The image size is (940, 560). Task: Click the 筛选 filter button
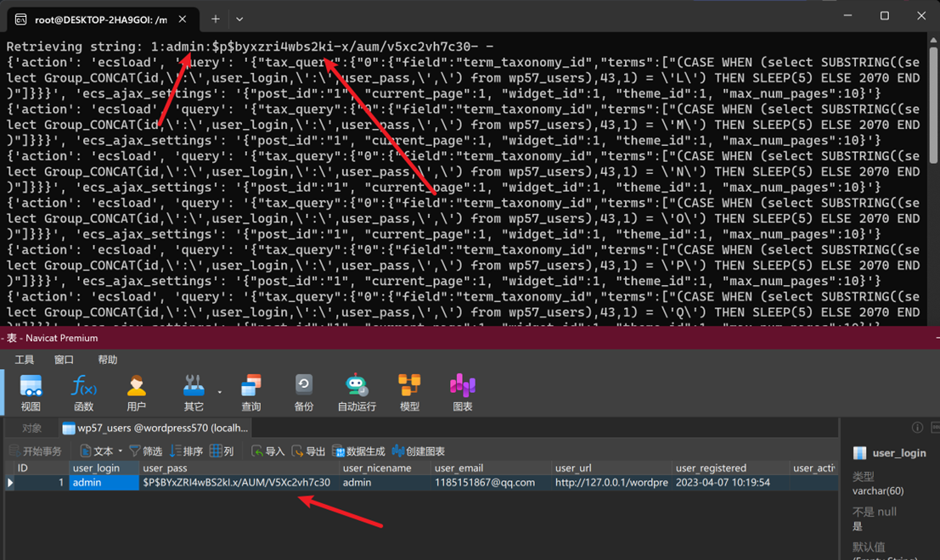(146, 451)
